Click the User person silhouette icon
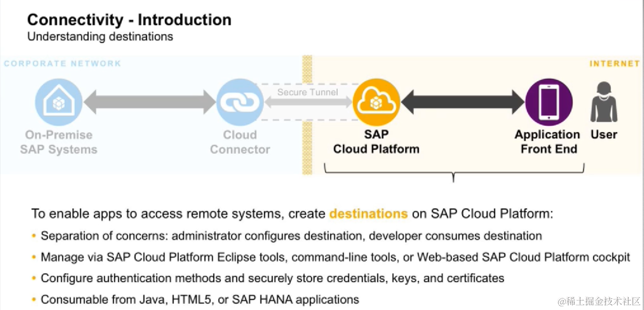The height and width of the screenshot is (310, 644). 604,103
